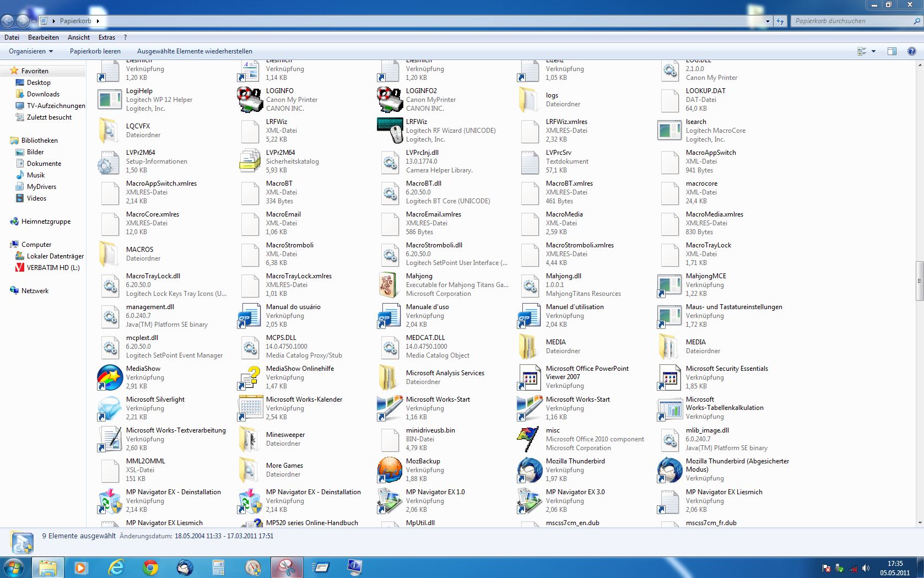
Task: Open Heimnetzgruppe in the sidebar
Action: click(46, 222)
